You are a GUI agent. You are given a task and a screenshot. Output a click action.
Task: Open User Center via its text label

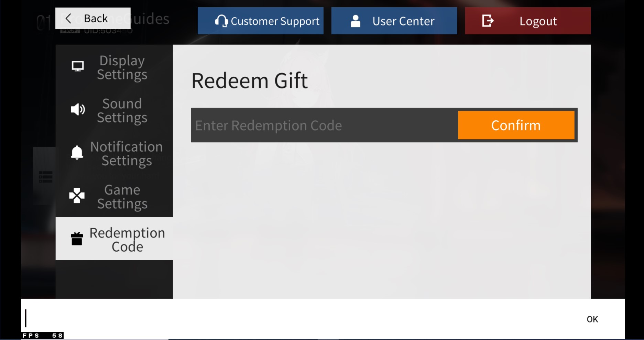coord(403,21)
